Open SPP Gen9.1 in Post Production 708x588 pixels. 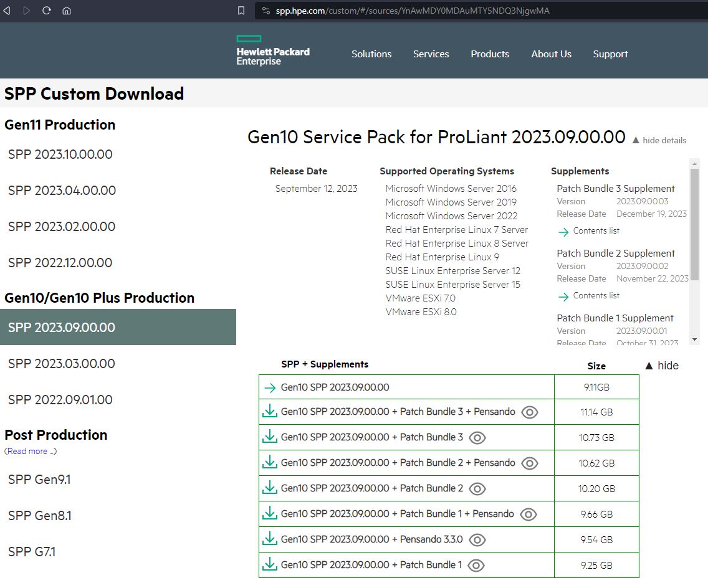(x=39, y=480)
